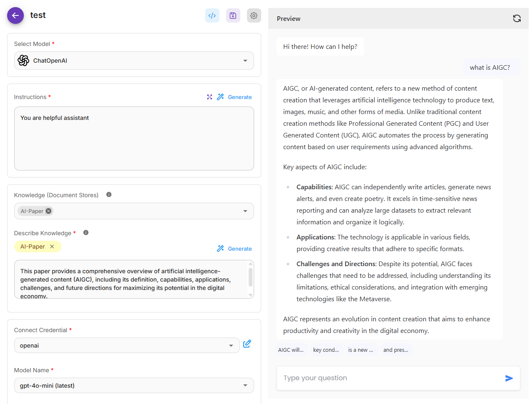
Task: Click inside the Type your question field
Action: [376, 378]
